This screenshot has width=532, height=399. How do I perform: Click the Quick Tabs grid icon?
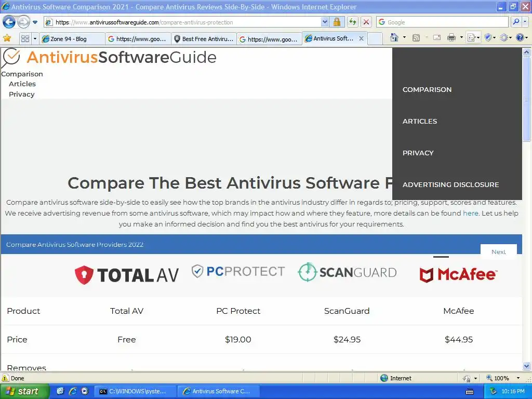tap(25, 38)
